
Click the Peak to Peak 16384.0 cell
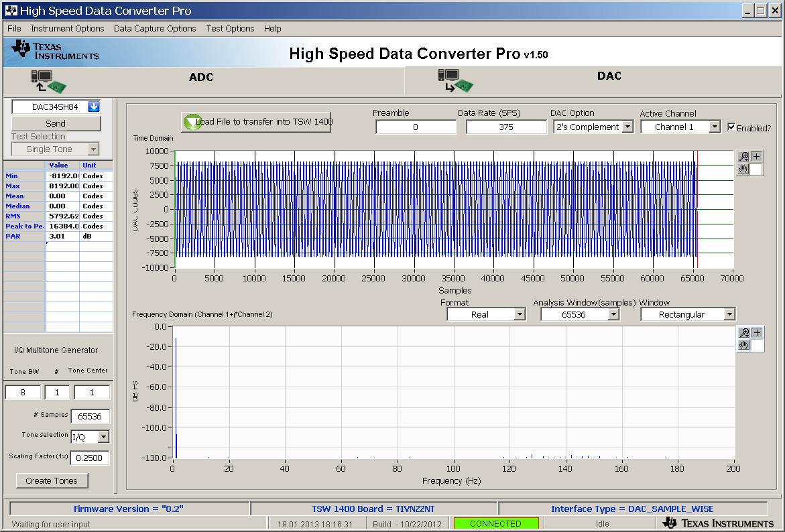pyautogui.click(x=62, y=226)
